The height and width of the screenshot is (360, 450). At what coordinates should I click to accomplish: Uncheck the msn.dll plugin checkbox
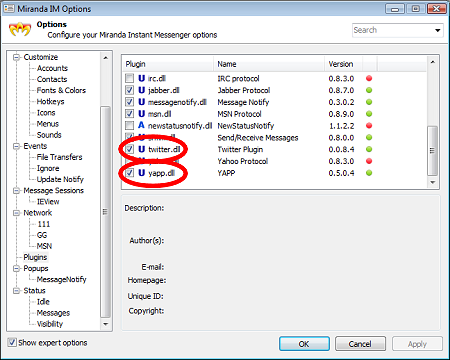(x=129, y=114)
